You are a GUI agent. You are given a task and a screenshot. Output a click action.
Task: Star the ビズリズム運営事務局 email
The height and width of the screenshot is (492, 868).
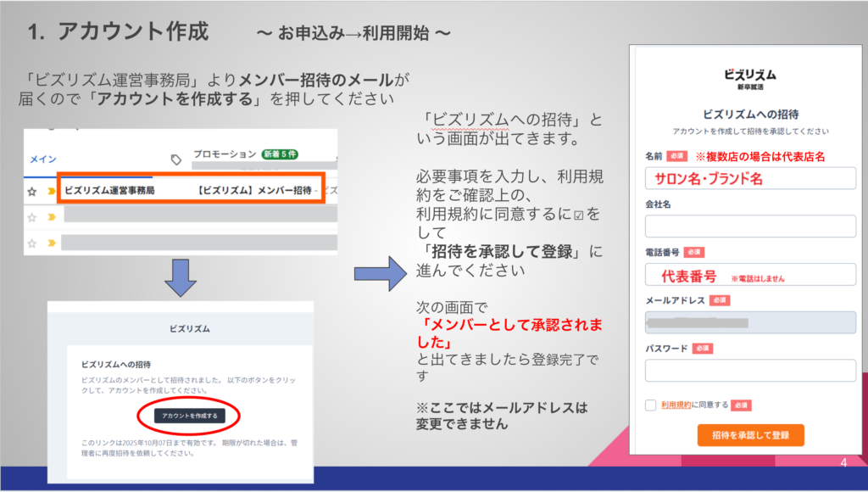coord(31,192)
